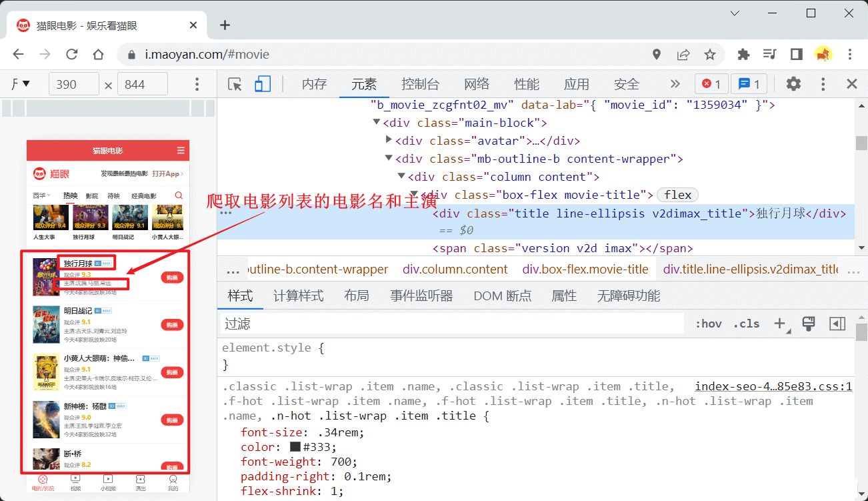This screenshot has height=501, width=868.
Task: Reload the page with the refresh icon
Action: [x=72, y=55]
